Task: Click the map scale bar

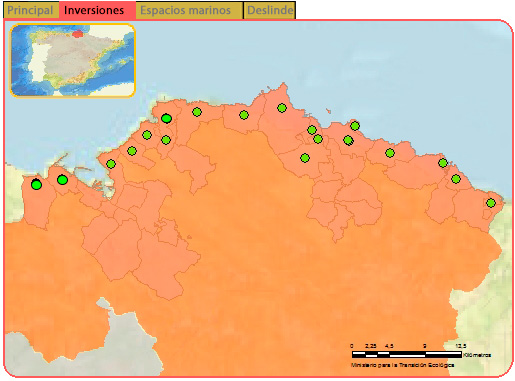Action: coord(407,354)
